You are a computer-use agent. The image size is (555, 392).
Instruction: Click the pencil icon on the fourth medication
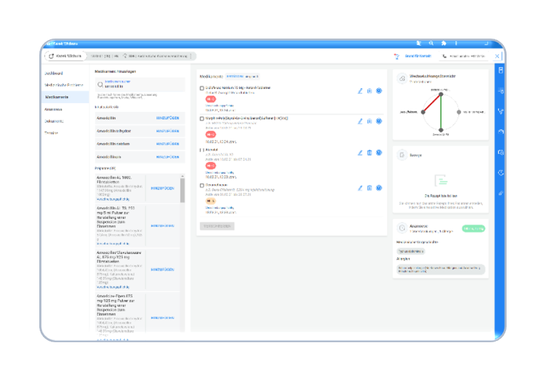[x=360, y=188]
